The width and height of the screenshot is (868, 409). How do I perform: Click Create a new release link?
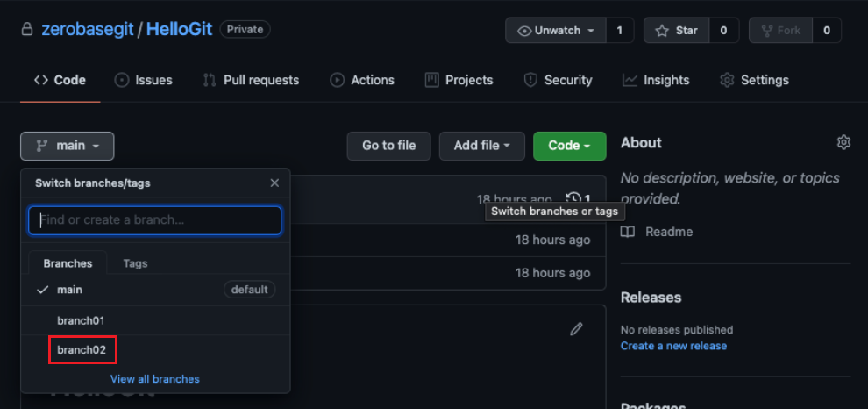point(673,346)
